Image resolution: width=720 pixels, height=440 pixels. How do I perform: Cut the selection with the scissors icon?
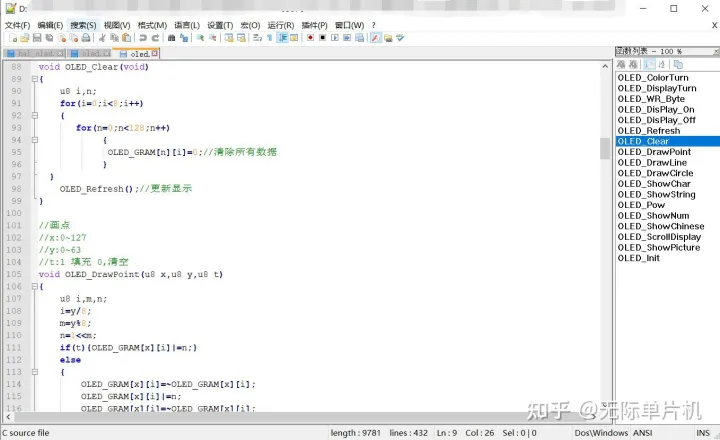click(102, 38)
